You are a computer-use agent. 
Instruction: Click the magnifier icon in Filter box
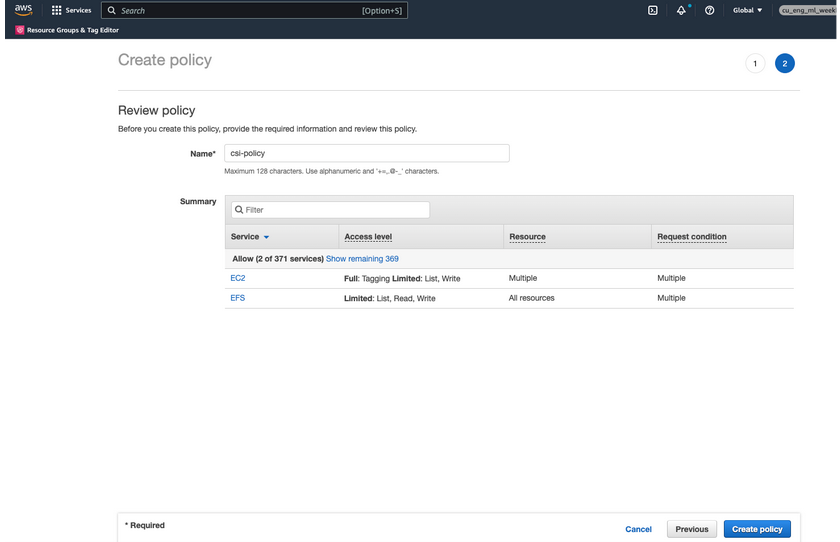tap(239, 210)
